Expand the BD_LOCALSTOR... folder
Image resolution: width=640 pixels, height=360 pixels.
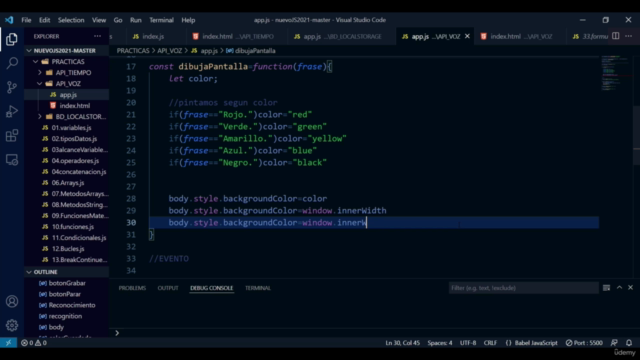click(40, 117)
